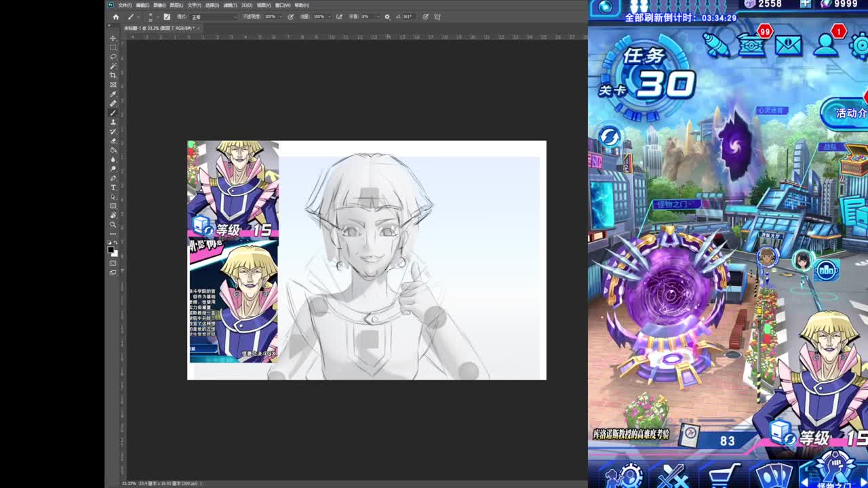Open the friends icon with badge 1

click(x=826, y=44)
